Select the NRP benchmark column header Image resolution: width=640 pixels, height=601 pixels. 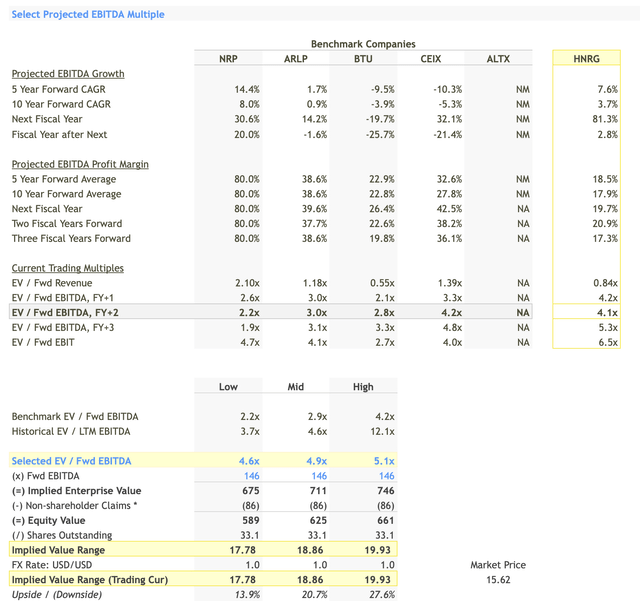pos(229,59)
